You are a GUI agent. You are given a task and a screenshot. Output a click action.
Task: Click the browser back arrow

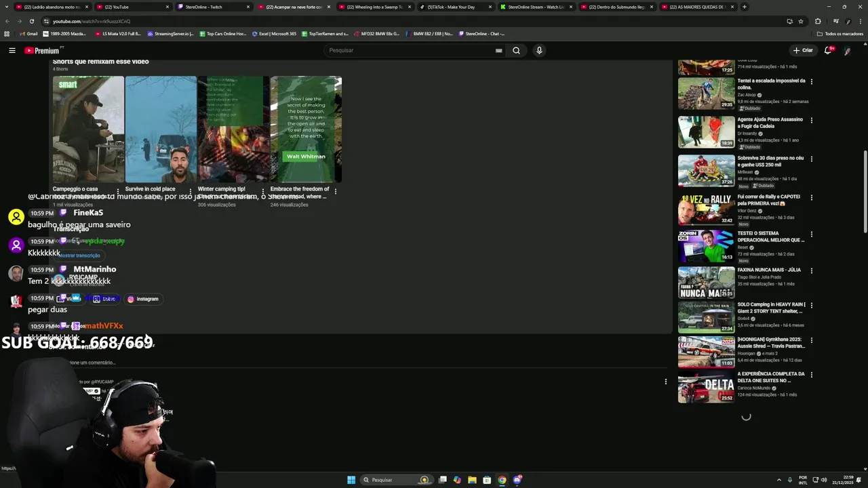tap(7, 21)
